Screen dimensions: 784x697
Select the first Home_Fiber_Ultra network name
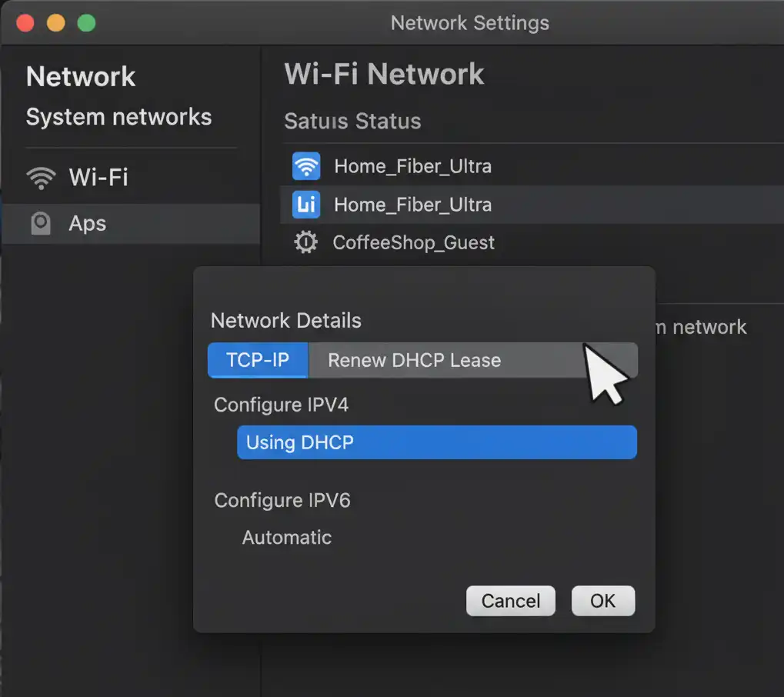coord(412,166)
